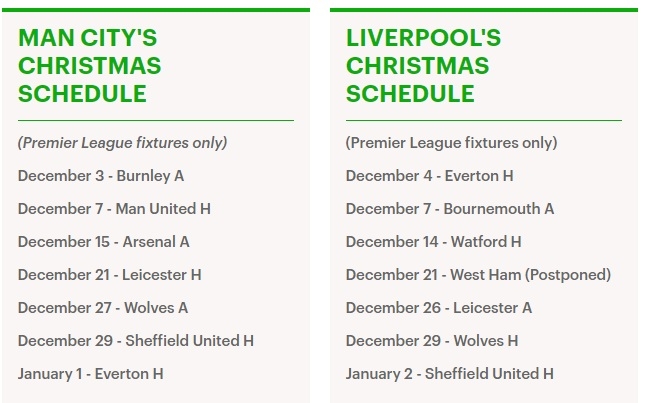Click the Man City's Christmas Schedule heading

[x=88, y=66]
